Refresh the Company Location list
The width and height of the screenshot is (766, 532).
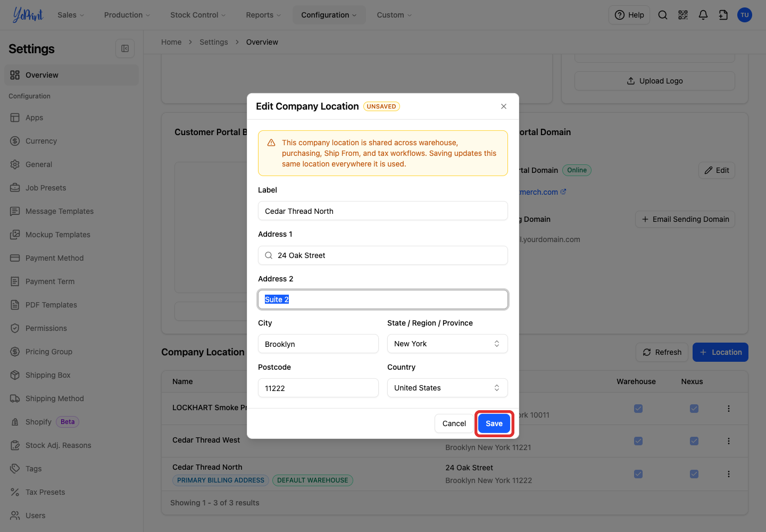click(x=662, y=352)
